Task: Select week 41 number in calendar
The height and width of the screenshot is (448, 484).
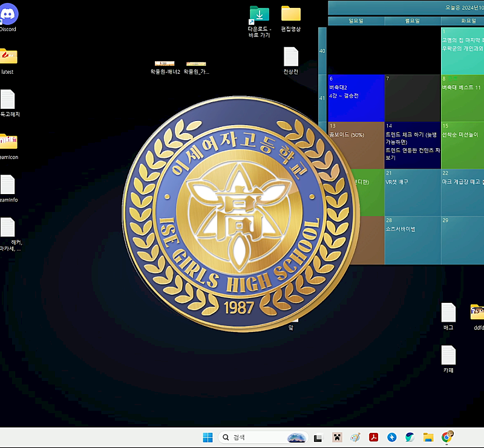Action: pyautogui.click(x=322, y=98)
